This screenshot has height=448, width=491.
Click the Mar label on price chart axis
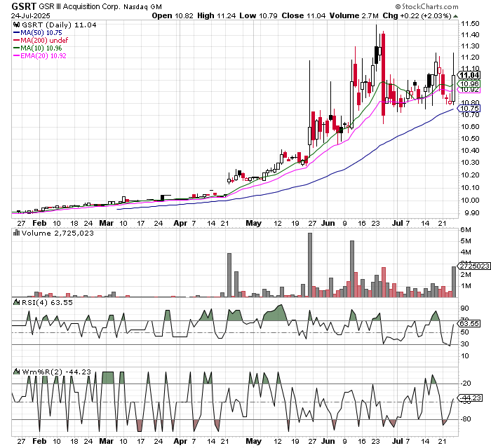click(107, 223)
